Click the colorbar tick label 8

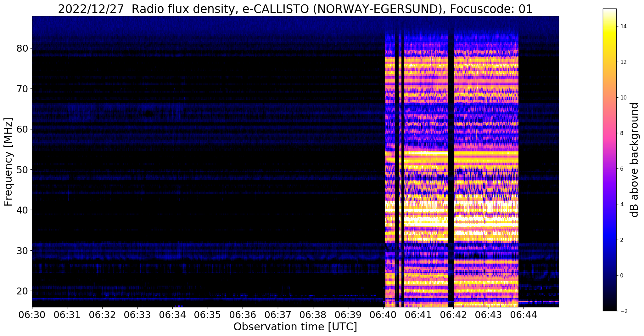pyautogui.click(x=622, y=133)
